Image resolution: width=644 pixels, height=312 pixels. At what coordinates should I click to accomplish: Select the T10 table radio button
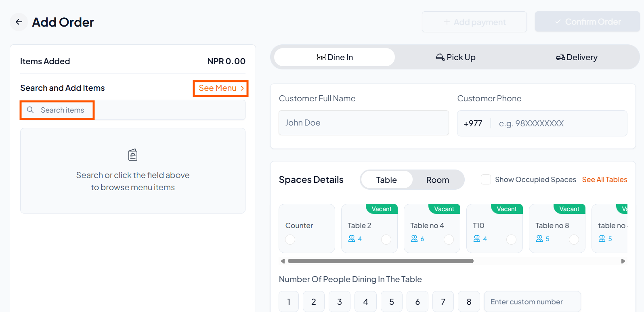tap(511, 239)
